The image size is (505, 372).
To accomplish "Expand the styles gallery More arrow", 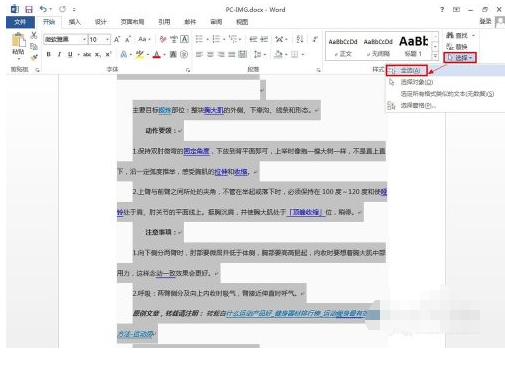I will 435,56.
